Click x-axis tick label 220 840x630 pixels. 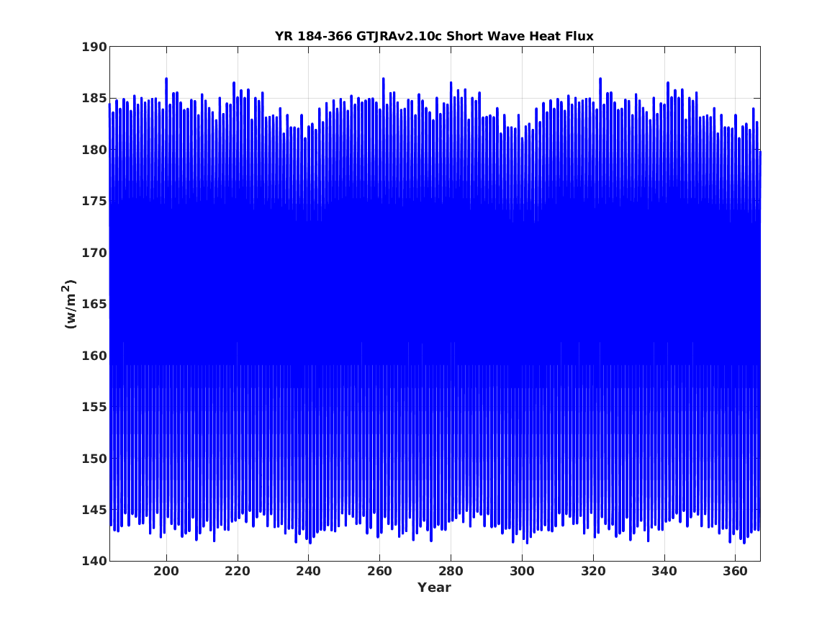click(238, 572)
